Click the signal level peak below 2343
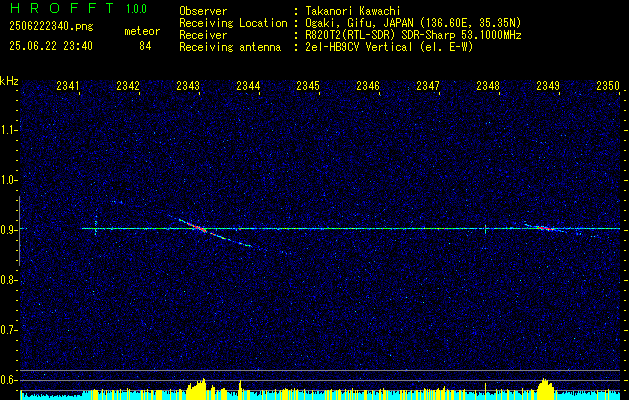 pyautogui.click(x=198, y=387)
